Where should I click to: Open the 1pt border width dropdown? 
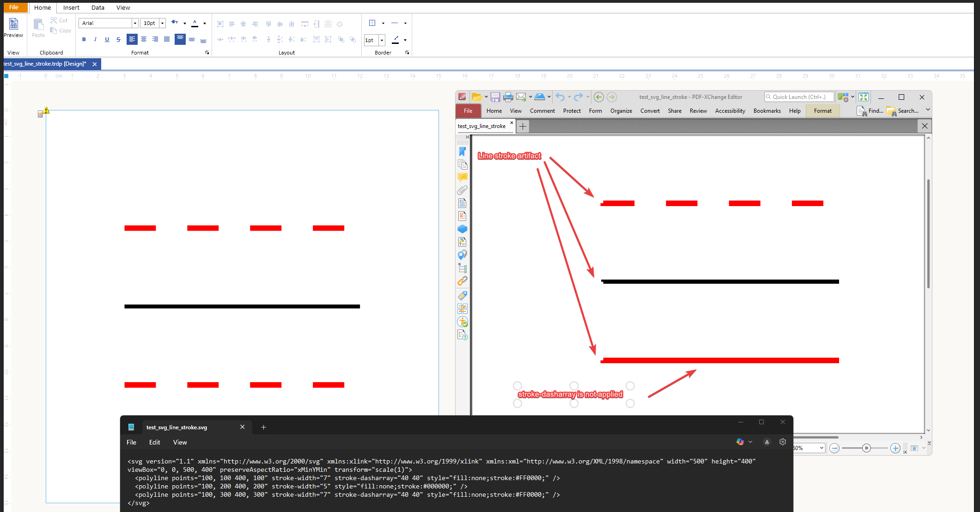[x=382, y=40]
